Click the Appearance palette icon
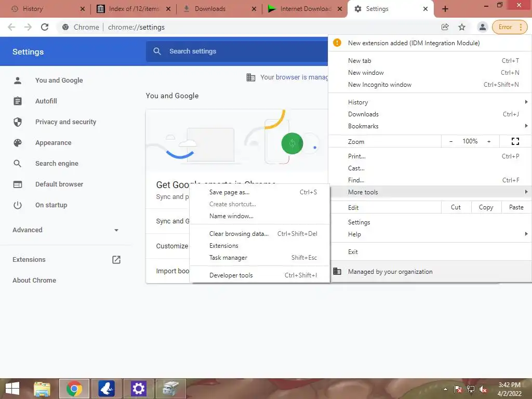The image size is (532, 399). pos(18,143)
